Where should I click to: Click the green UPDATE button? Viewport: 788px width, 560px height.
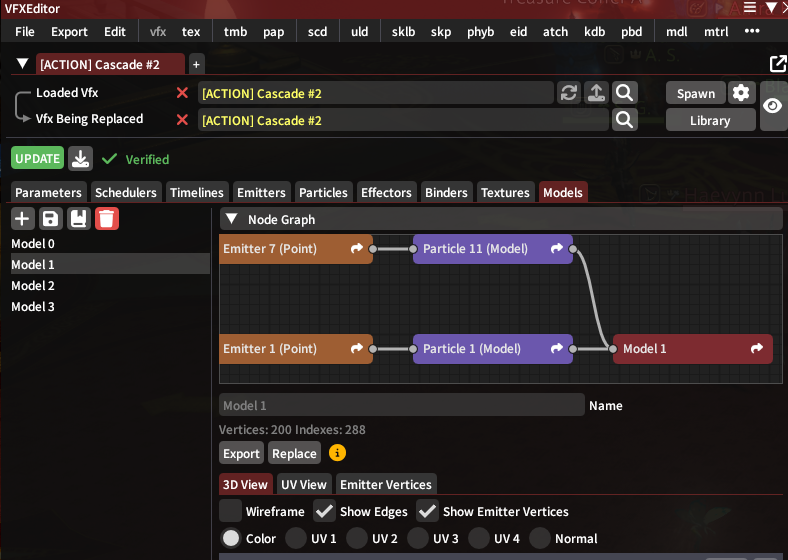click(38, 158)
